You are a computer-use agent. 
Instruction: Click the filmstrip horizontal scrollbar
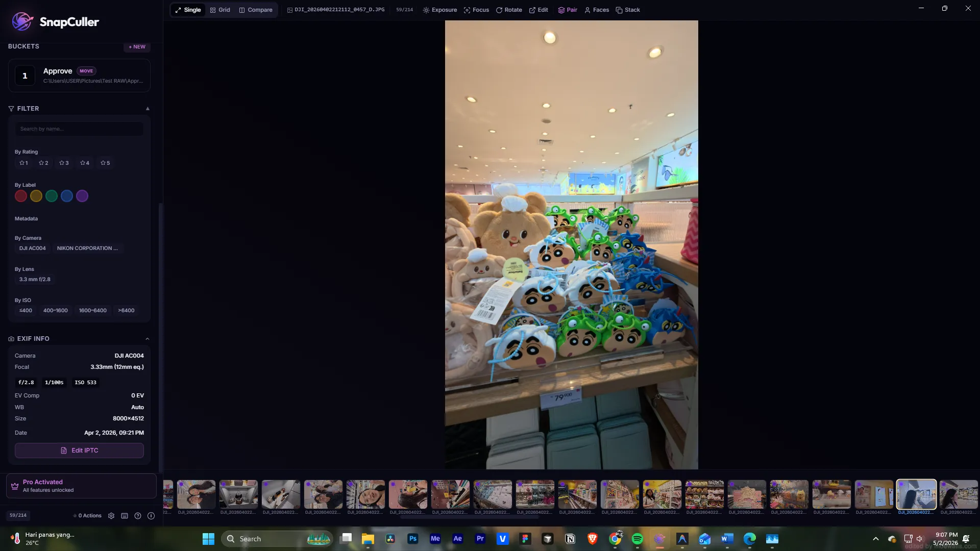[470, 517]
